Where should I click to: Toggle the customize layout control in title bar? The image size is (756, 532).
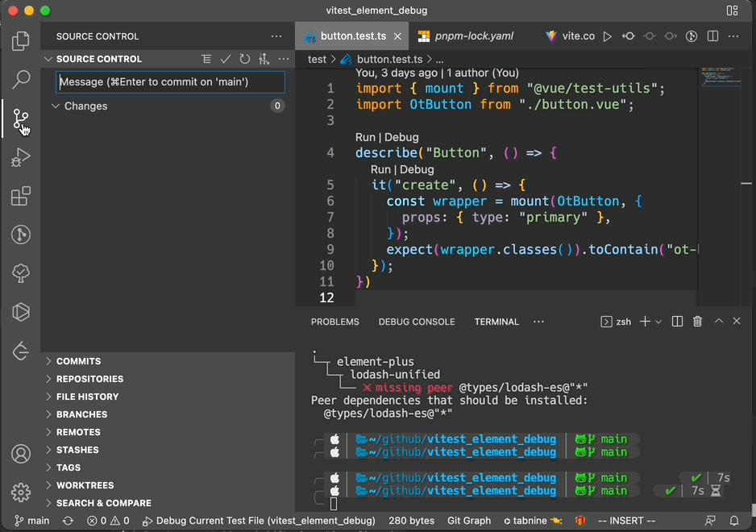[732, 10]
